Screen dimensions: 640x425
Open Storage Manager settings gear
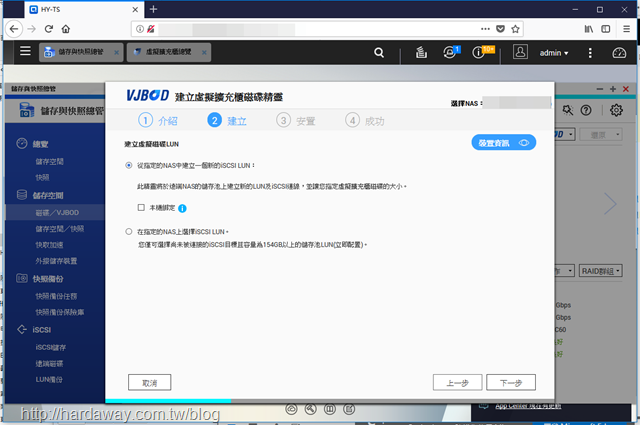tap(616, 110)
